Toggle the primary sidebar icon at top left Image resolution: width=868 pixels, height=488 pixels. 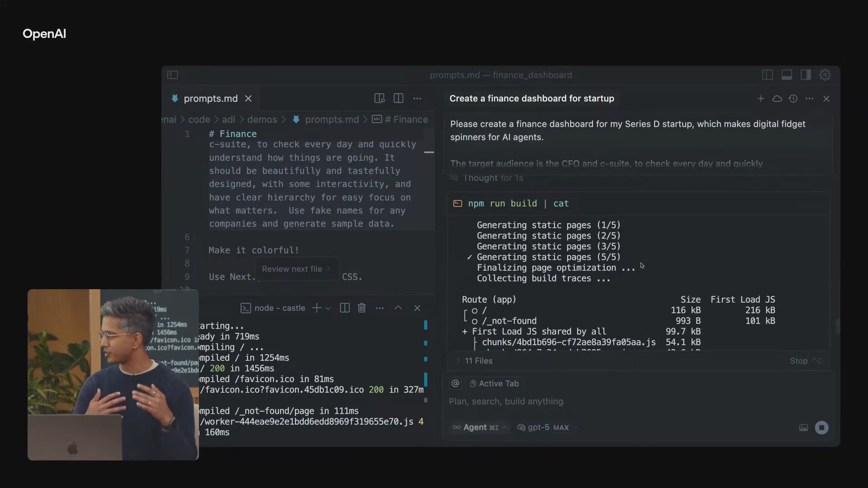(x=173, y=75)
